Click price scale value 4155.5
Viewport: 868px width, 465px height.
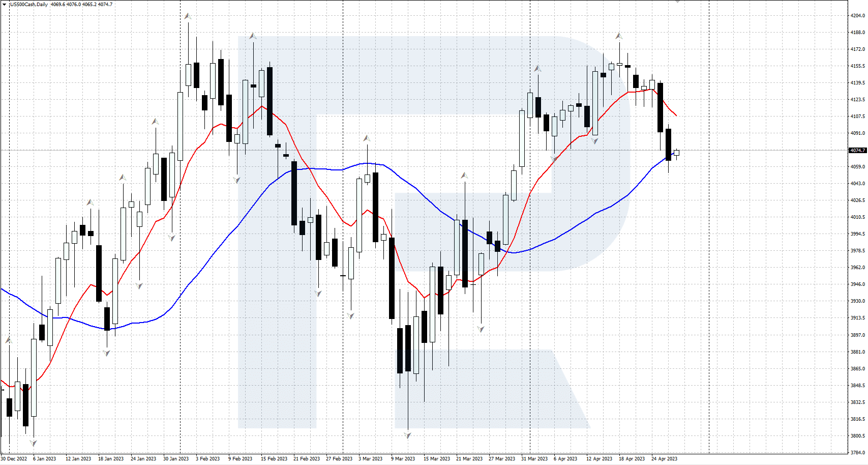(x=858, y=66)
